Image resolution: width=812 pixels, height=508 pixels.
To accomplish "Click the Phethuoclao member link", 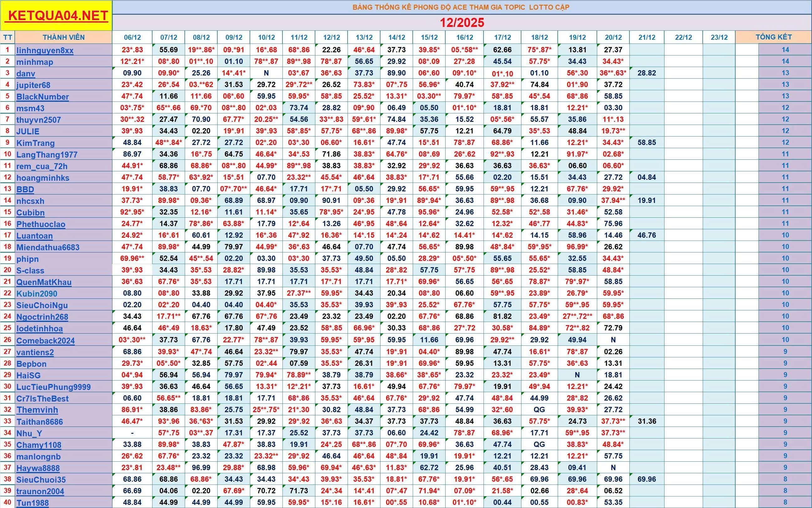I will click(41, 224).
